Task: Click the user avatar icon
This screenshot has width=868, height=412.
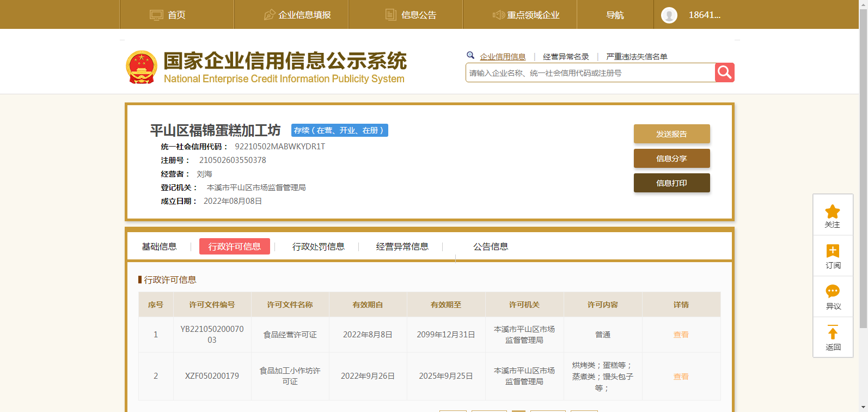Action: tap(669, 15)
